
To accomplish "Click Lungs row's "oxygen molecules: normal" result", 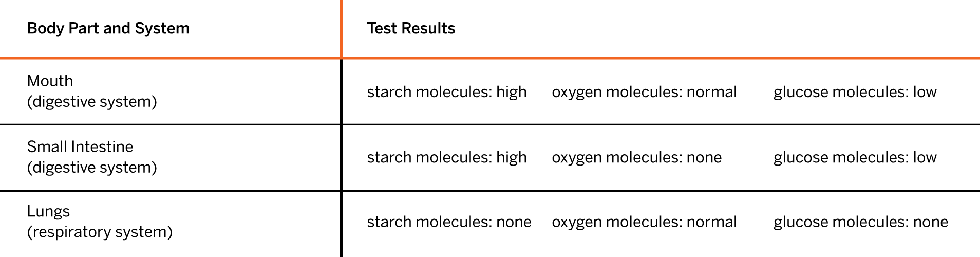I will tap(644, 222).
